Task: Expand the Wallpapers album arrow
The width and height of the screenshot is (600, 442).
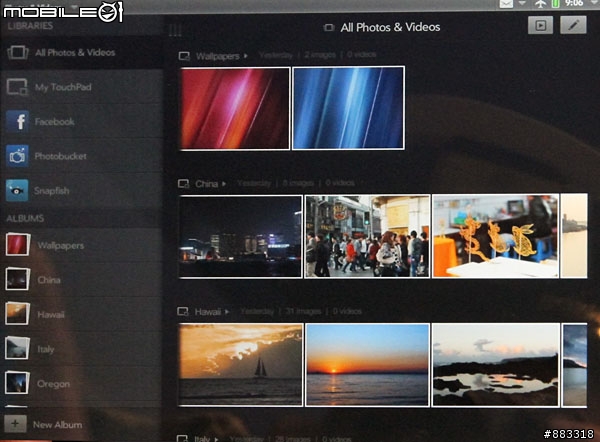Action: pos(246,56)
